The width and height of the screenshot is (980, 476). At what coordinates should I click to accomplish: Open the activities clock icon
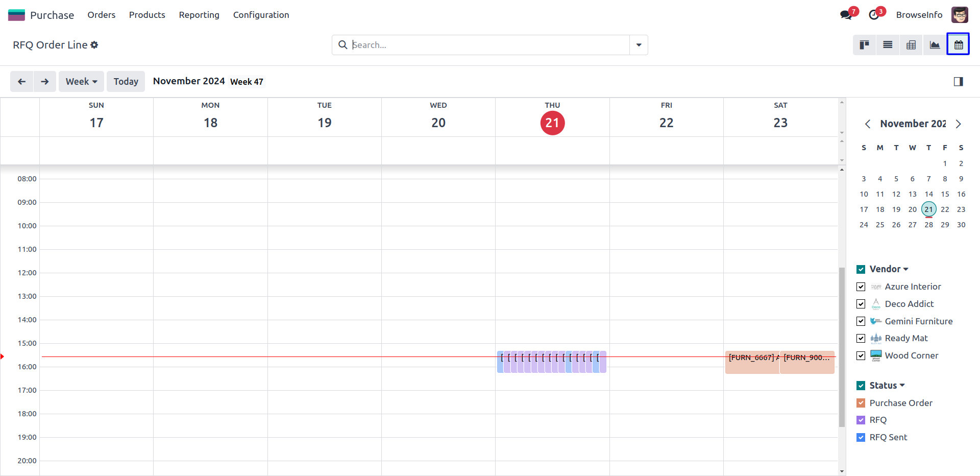[874, 15]
